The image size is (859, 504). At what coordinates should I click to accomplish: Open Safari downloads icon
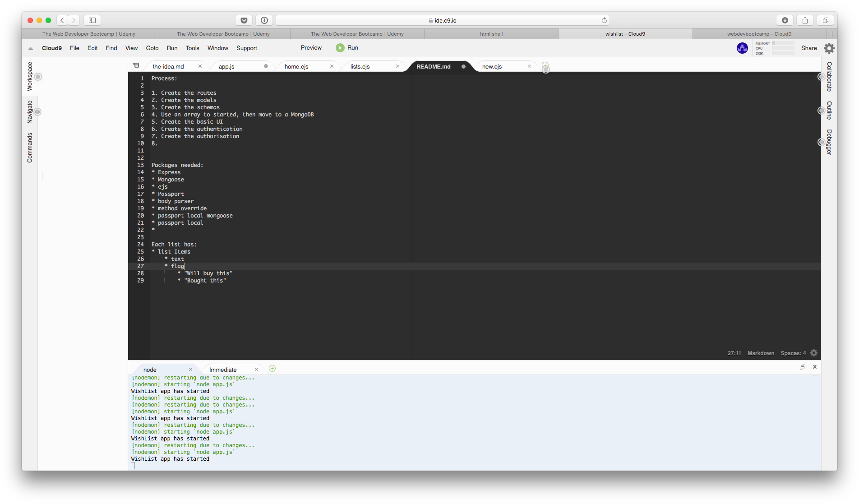[785, 20]
